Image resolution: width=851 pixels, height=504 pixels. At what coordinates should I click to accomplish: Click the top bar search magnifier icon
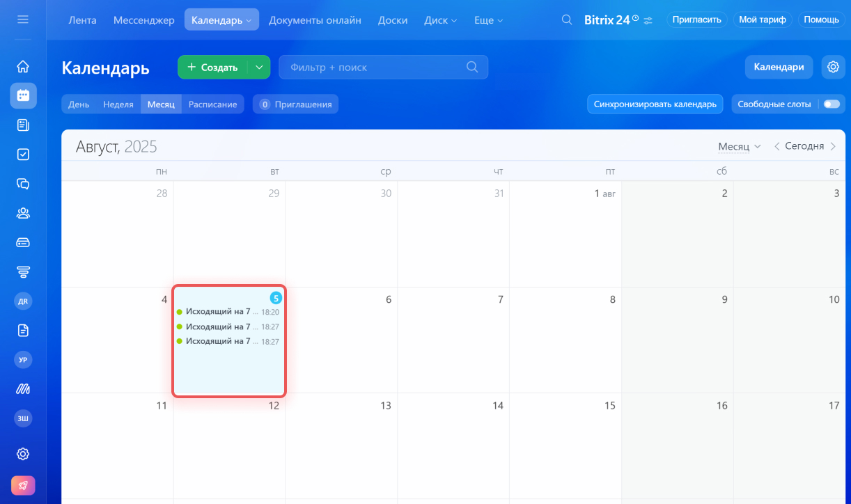pyautogui.click(x=567, y=19)
